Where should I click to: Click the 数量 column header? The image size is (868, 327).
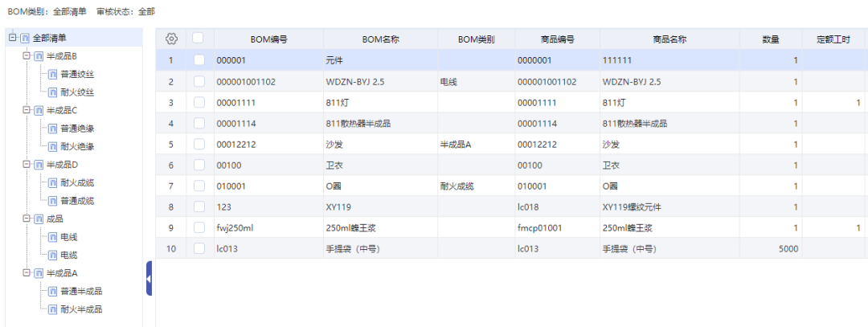(x=770, y=39)
